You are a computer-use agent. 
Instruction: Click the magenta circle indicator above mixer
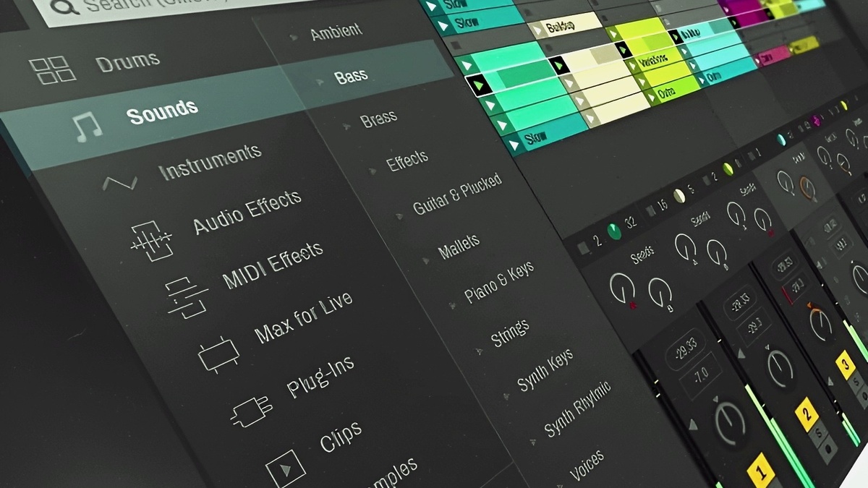pyautogui.click(x=817, y=120)
